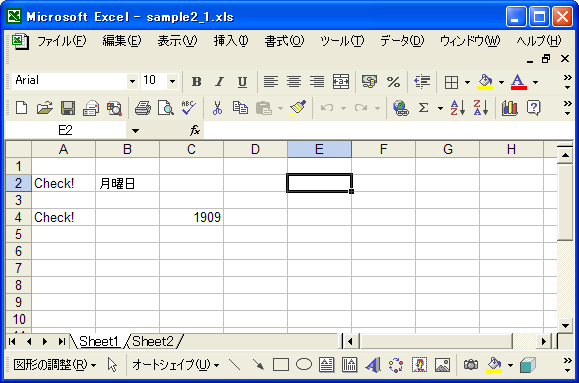Click the Paste icon
579x383 pixels.
[x=264, y=108]
